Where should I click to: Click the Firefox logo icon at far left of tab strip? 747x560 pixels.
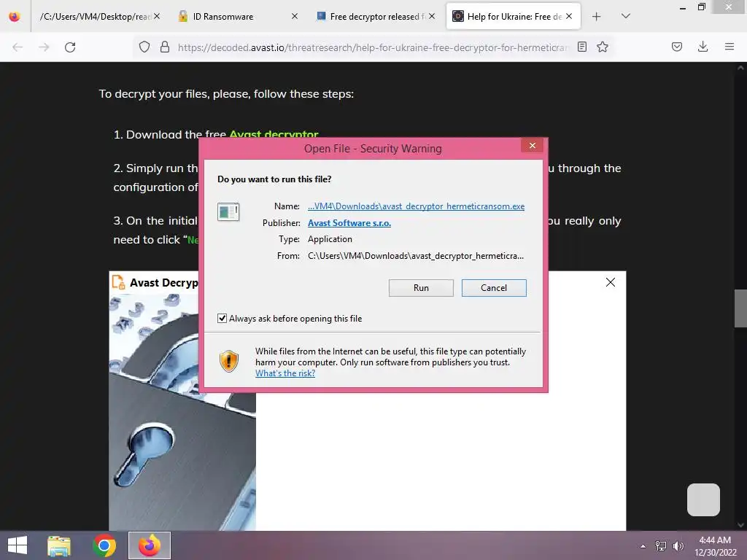click(x=15, y=17)
